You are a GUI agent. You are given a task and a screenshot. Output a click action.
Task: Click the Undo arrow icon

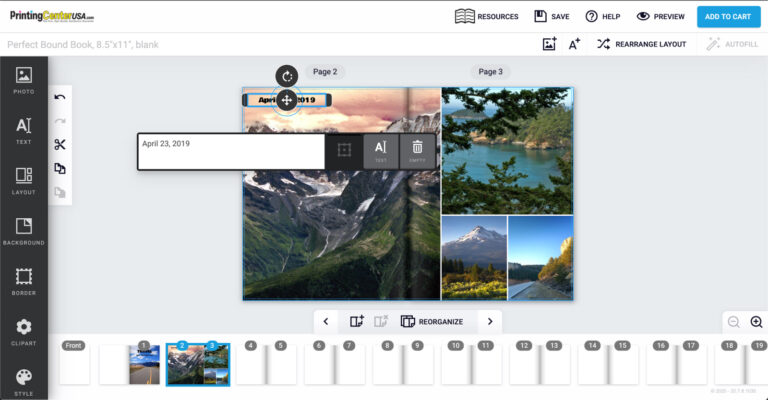click(60, 97)
